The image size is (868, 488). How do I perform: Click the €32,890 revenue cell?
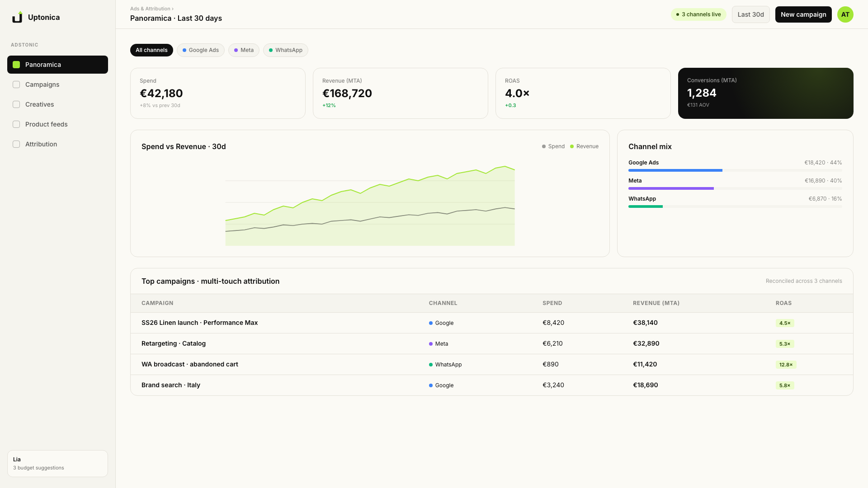(646, 343)
